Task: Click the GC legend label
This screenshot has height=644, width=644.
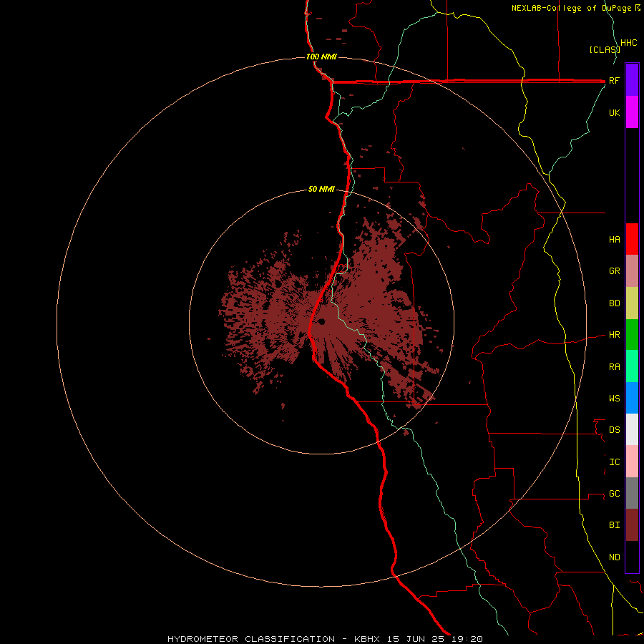Action: point(614,494)
